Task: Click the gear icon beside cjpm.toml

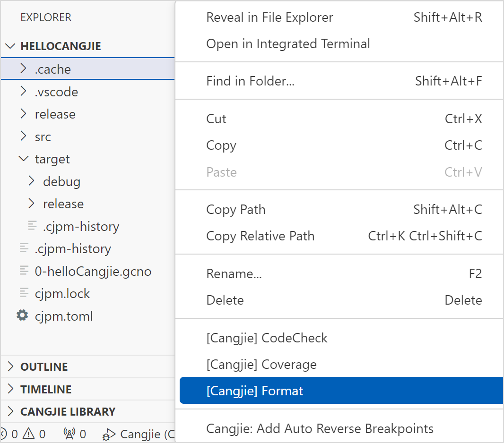Action: coord(22,316)
